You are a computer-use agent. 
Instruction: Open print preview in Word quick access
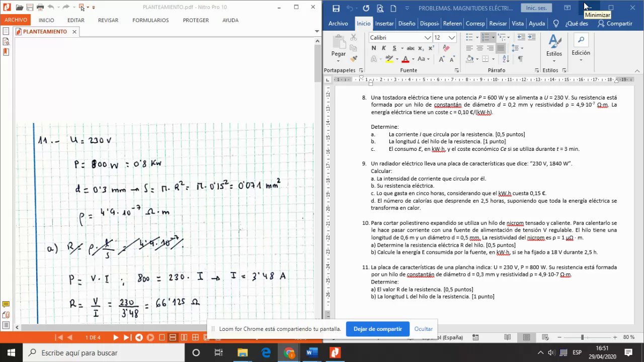click(380, 9)
